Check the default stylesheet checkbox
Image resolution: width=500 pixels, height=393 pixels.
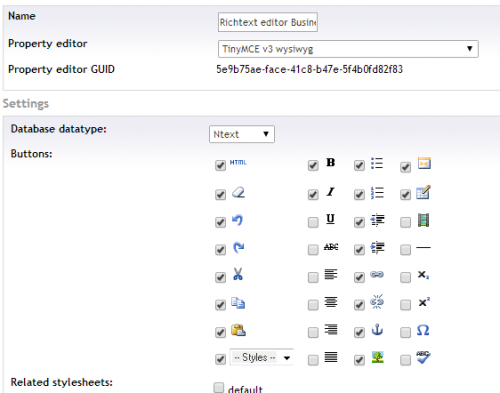[219, 387]
